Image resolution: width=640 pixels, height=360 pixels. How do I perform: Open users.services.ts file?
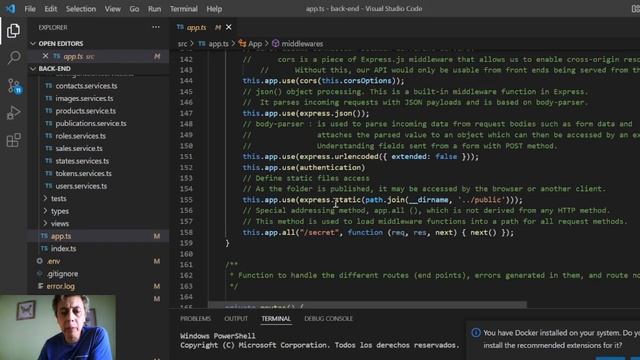[82, 186]
